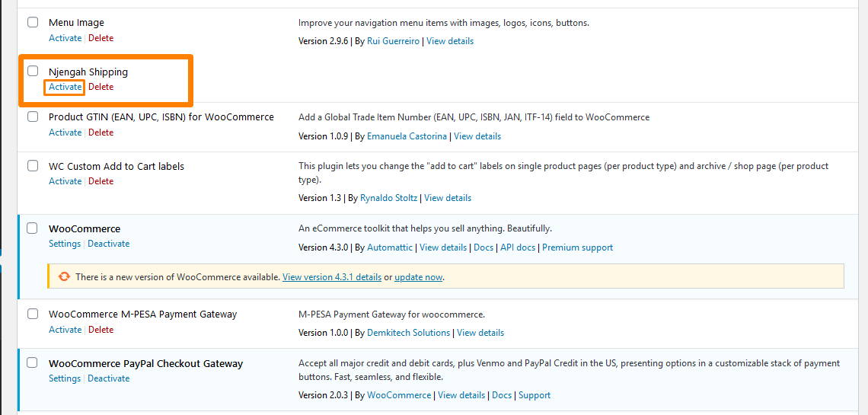The width and height of the screenshot is (868, 415).
Task: Open WooCommerce Premium support link
Action: pos(577,247)
